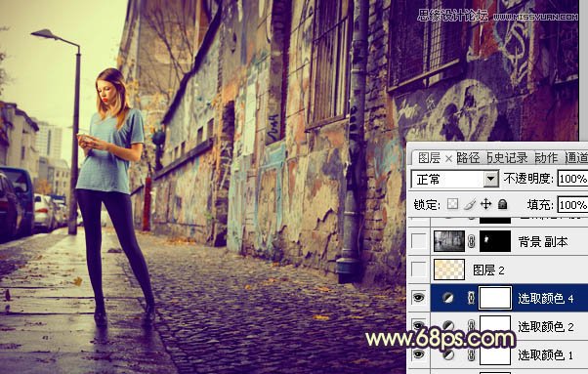The image size is (588, 374).
Task: Click mask link icon of 背景 副本 layer
Action: (472, 242)
